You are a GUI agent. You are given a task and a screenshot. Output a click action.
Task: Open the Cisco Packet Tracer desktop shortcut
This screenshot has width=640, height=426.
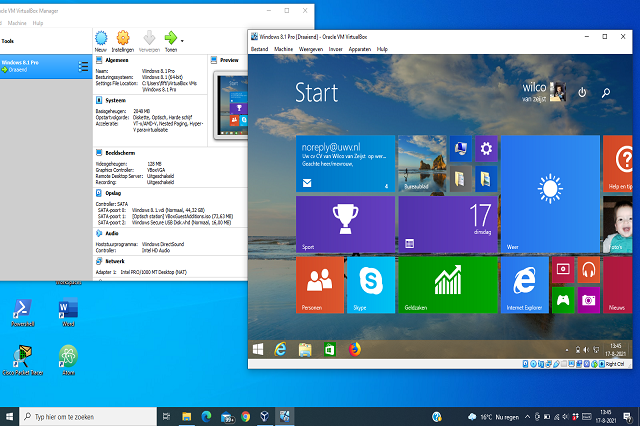[22, 360]
